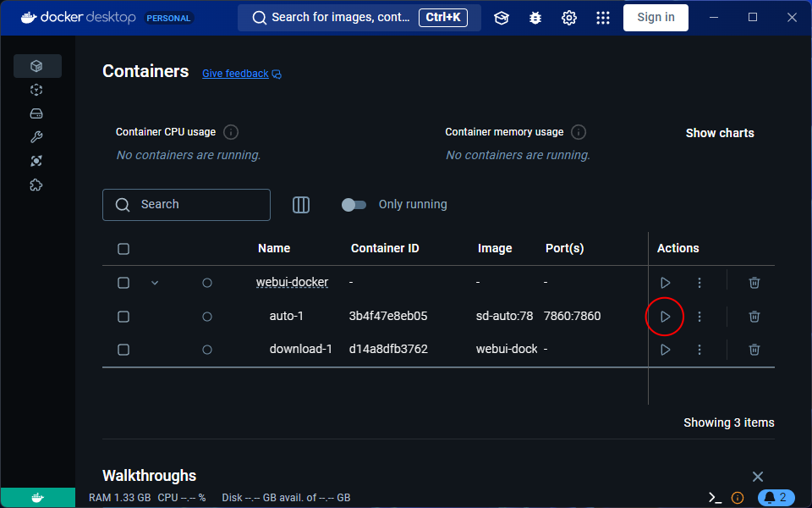Open the terminal icon in status bar
This screenshot has height=508, width=812.
pyautogui.click(x=716, y=498)
